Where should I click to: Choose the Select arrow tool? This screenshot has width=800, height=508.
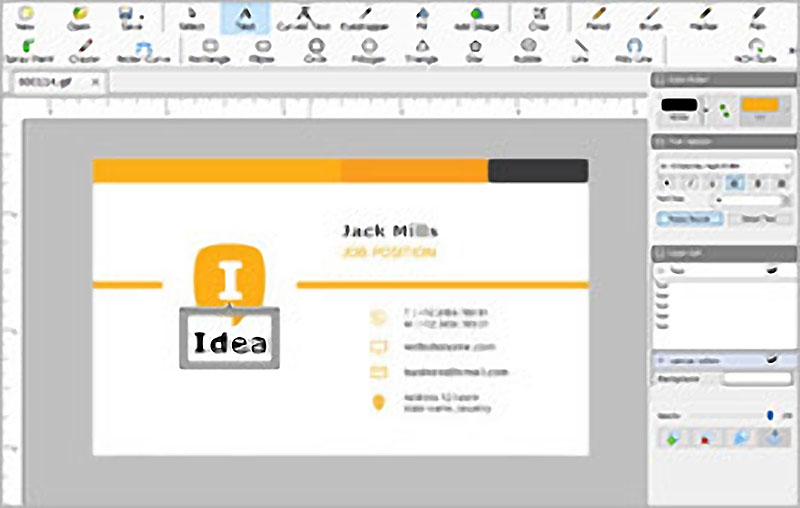192,18
